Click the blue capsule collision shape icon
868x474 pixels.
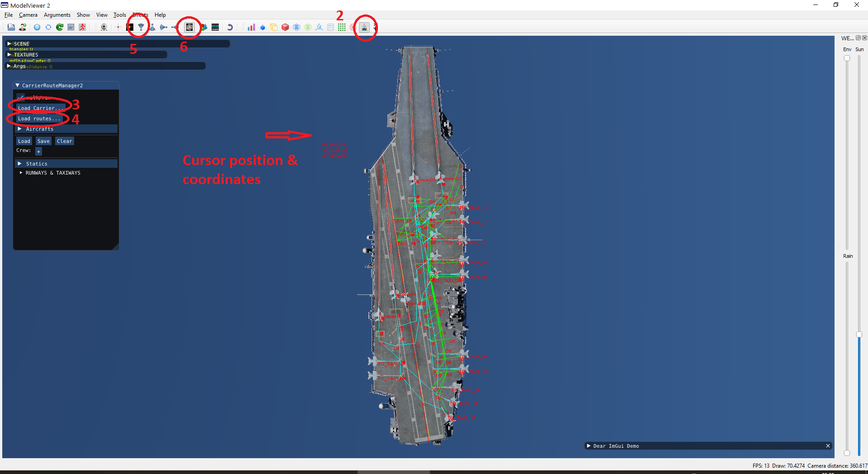[x=297, y=27]
